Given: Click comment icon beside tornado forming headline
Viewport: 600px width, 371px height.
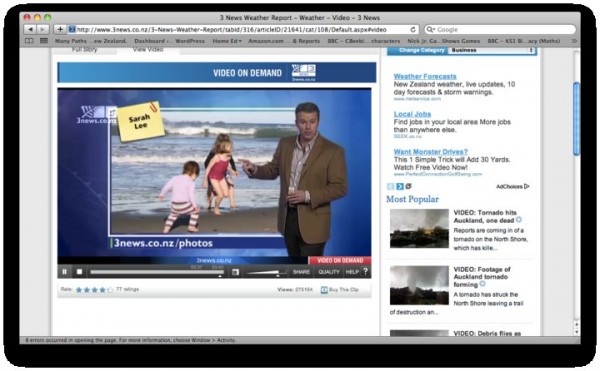Looking at the screenshot, I should click(482, 284).
